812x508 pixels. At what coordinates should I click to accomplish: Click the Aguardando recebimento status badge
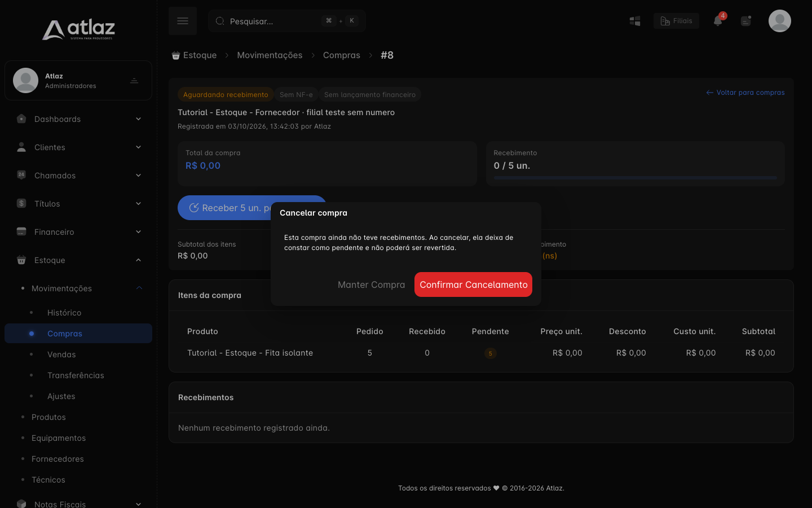[226, 95]
